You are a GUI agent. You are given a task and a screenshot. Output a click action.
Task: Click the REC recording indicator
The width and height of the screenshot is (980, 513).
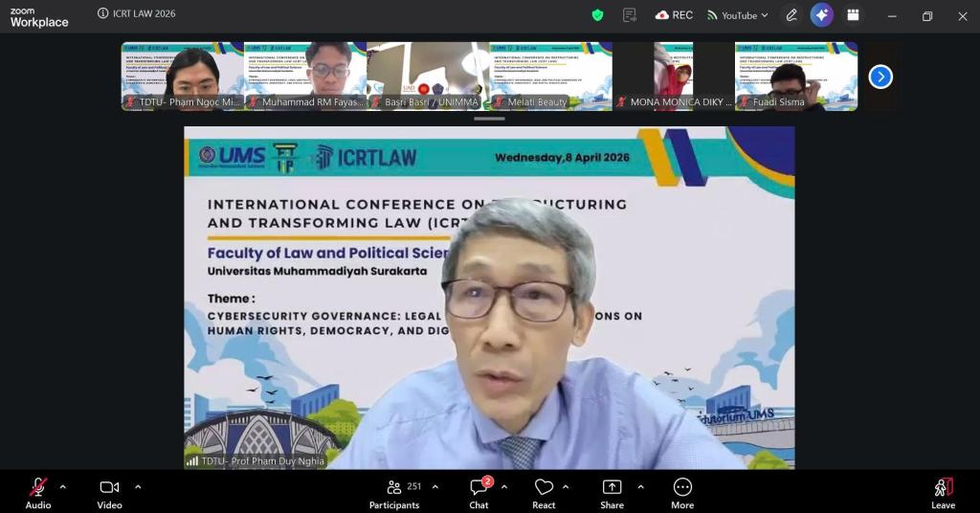pyautogui.click(x=674, y=15)
